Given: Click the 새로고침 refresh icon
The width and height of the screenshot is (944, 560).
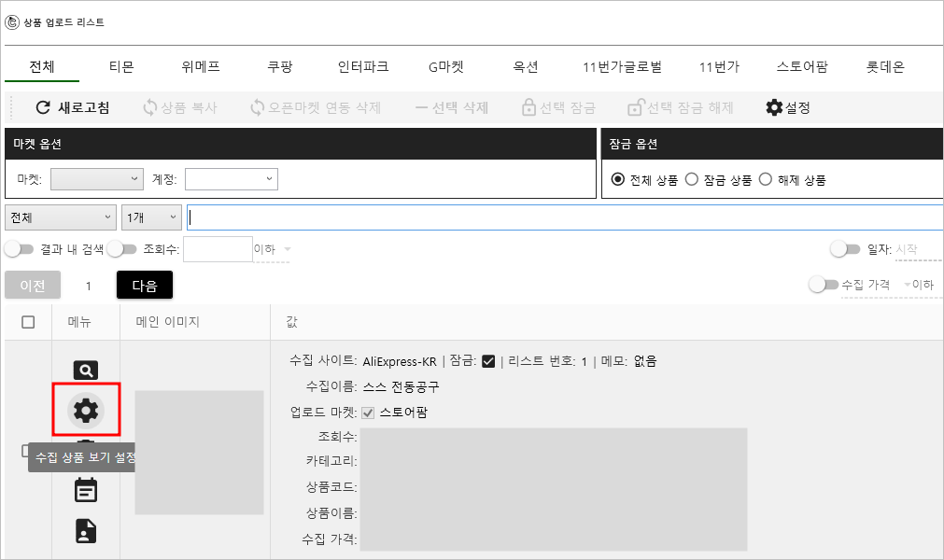Looking at the screenshot, I should click(43, 107).
